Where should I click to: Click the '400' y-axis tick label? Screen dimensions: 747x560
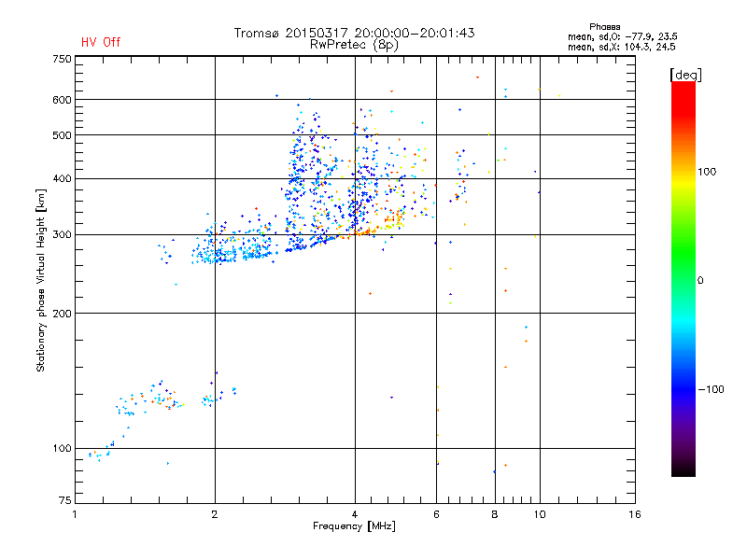[63, 179]
